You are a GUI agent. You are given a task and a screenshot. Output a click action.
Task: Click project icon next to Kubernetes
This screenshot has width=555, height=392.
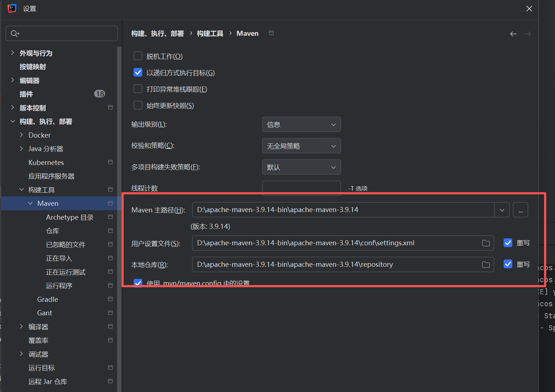(110, 162)
